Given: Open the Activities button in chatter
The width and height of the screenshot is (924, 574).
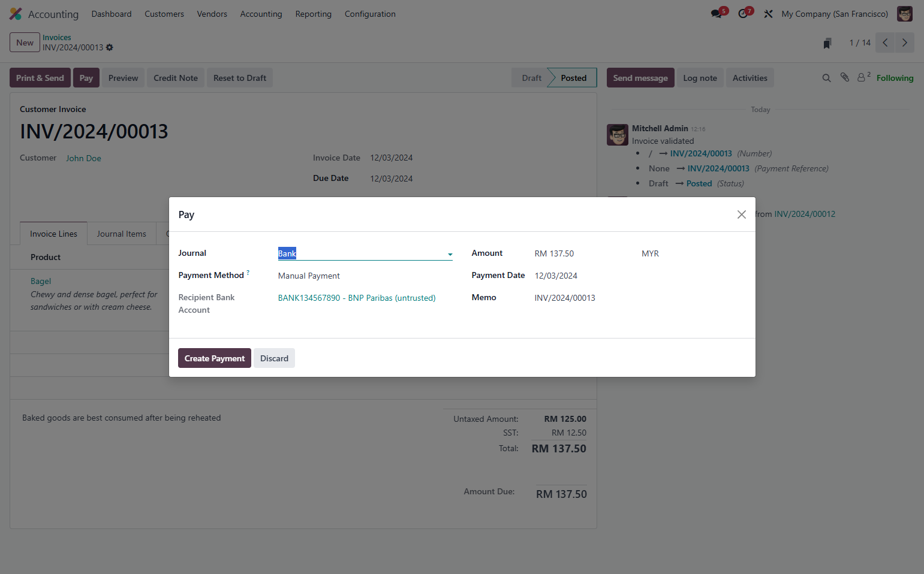Looking at the screenshot, I should point(750,78).
